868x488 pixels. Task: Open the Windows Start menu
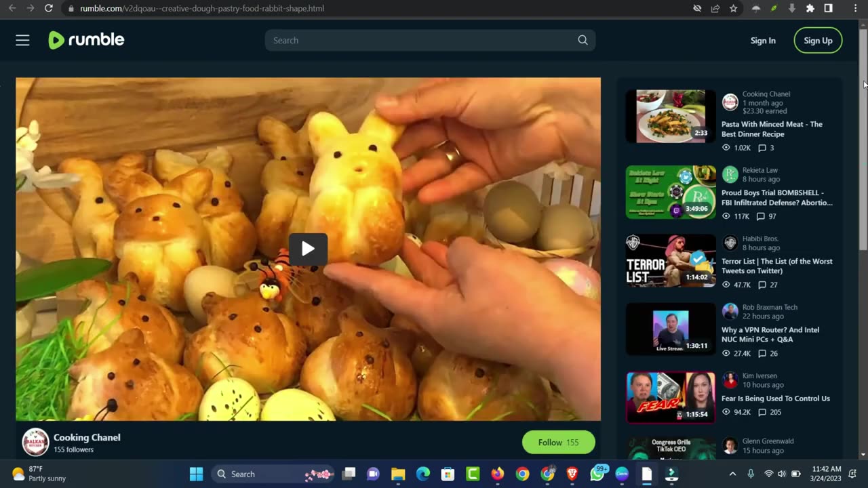(196, 474)
